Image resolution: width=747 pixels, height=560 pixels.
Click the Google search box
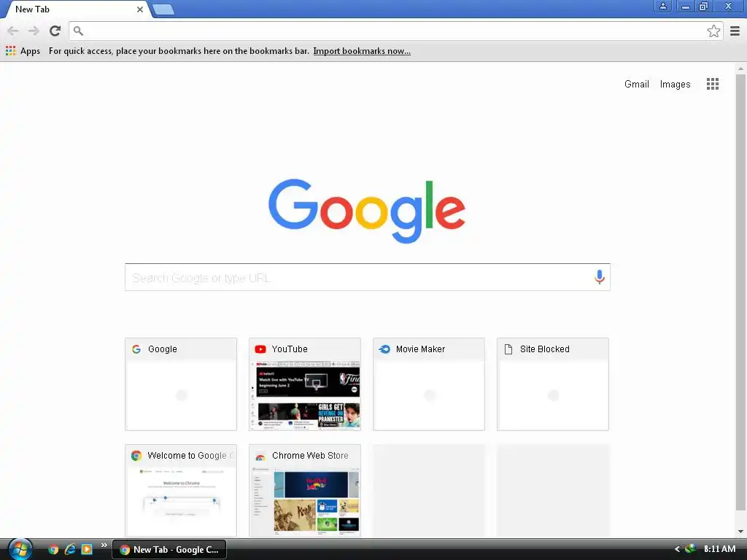pos(368,277)
